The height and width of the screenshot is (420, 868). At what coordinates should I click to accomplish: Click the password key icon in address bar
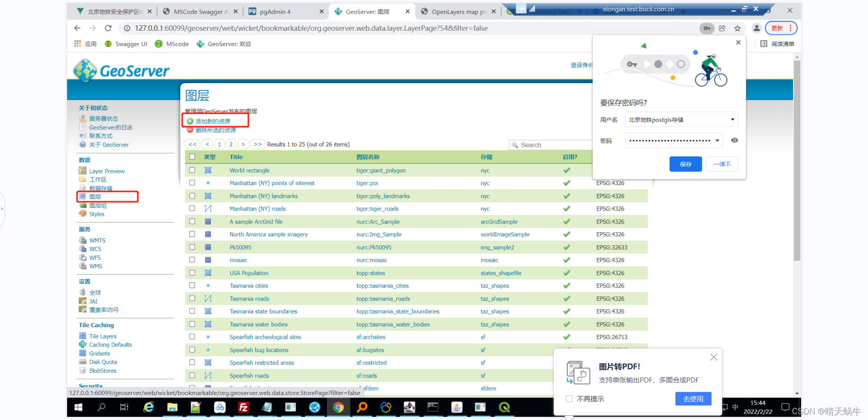coord(707,28)
